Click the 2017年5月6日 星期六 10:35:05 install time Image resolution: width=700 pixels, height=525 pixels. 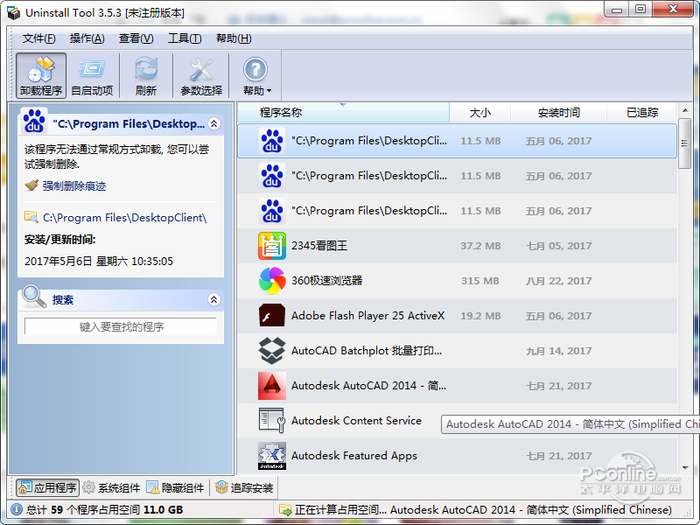(99, 261)
